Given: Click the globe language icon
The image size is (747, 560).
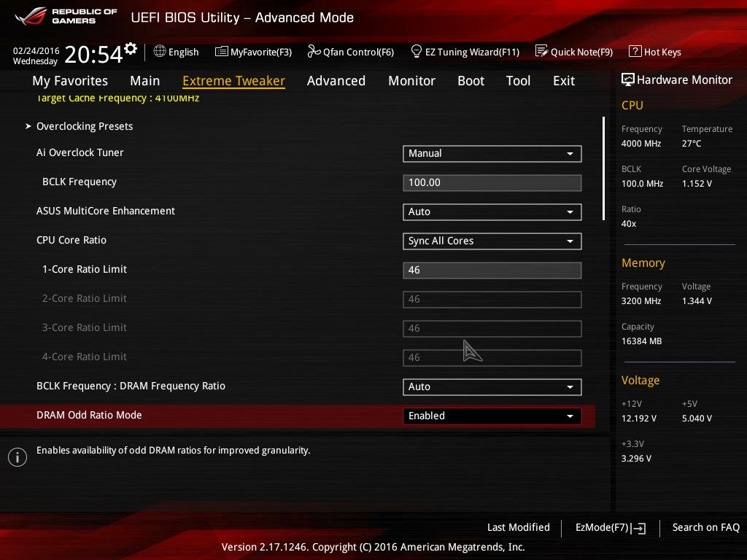Looking at the screenshot, I should [x=160, y=52].
